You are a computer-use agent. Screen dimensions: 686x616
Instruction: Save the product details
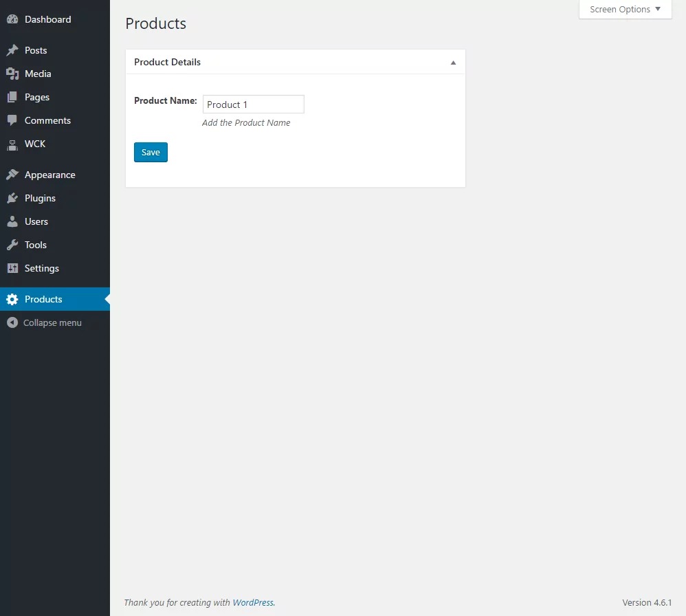(151, 152)
